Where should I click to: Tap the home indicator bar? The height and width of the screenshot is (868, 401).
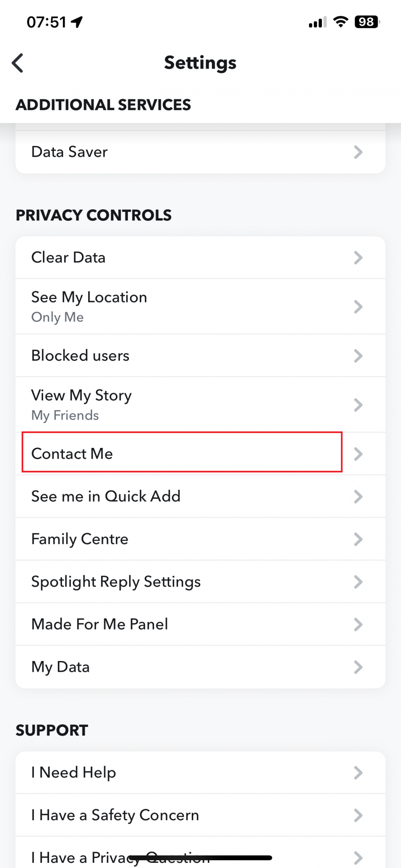pos(200,858)
